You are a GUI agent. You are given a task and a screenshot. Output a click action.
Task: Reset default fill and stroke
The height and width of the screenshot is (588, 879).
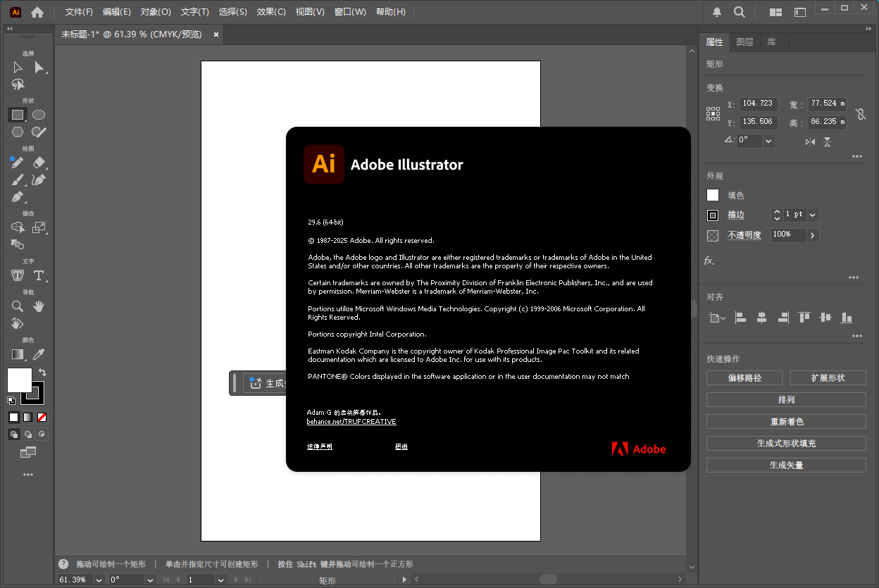pos(11,401)
